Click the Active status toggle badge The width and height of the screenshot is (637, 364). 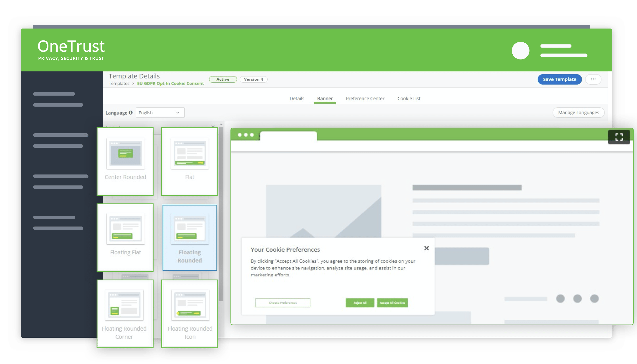(x=223, y=79)
